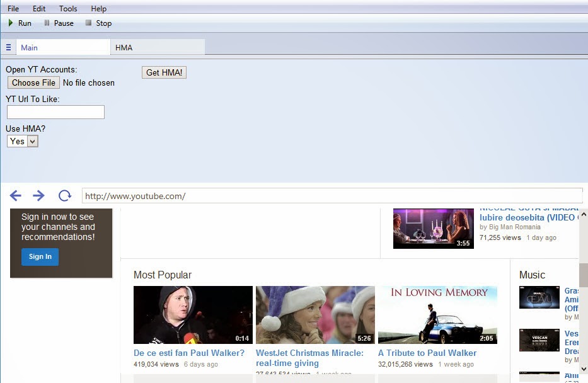The image size is (588, 383).
Task: Click the Run label in toolbar
Action: 25,23
